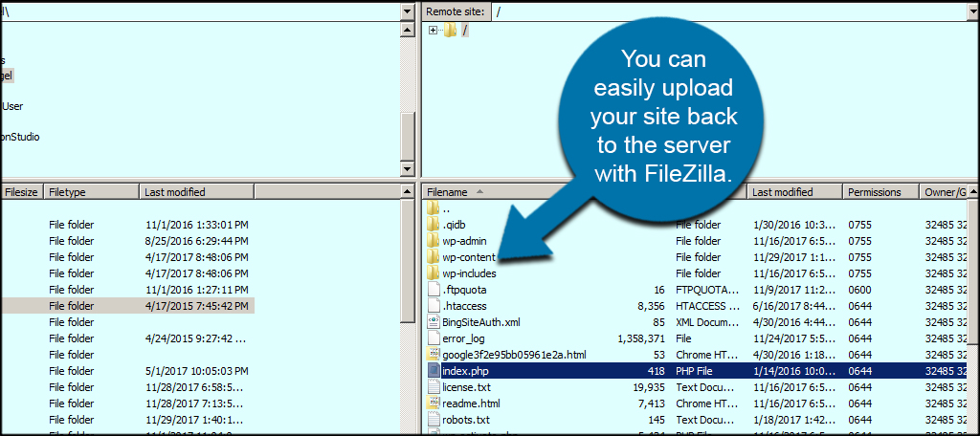Click the robots.txt file name
The width and height of the screenshot is (980, 436).
coord(466,420)
